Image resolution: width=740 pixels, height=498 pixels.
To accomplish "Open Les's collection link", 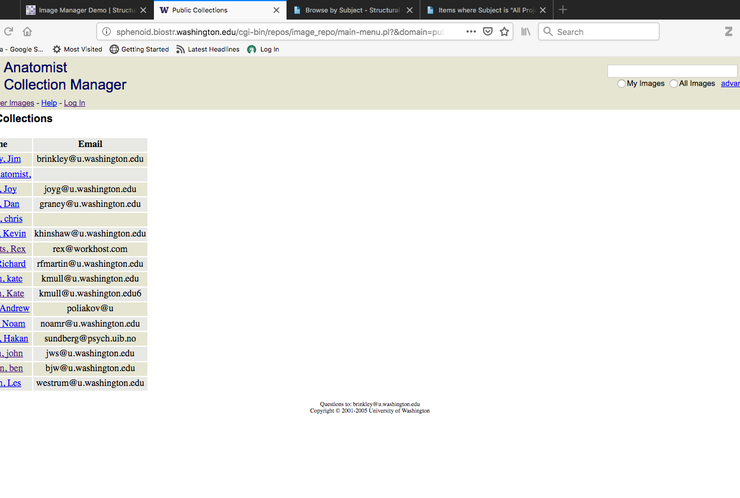I will pos(10,383).
